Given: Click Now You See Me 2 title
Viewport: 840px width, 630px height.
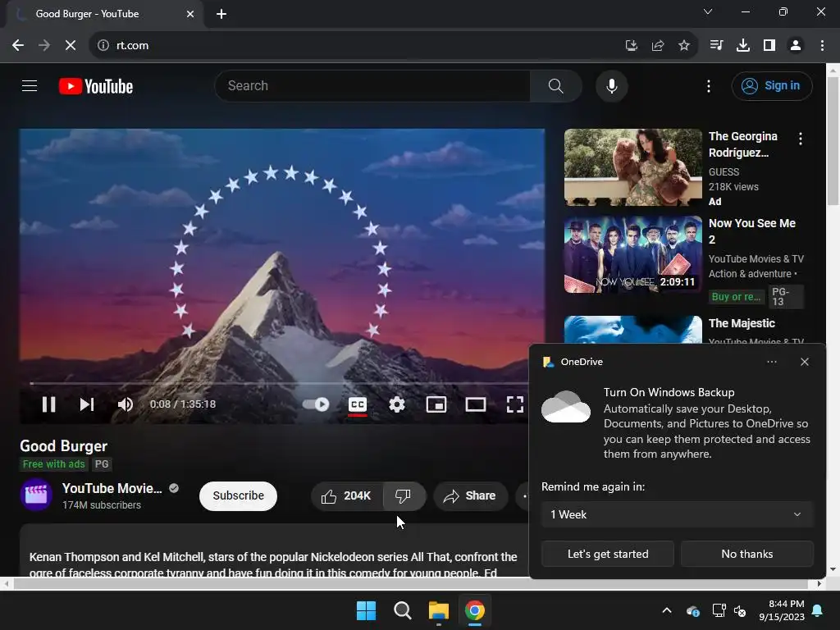Looking at the screenshot, I should (751, 231).
